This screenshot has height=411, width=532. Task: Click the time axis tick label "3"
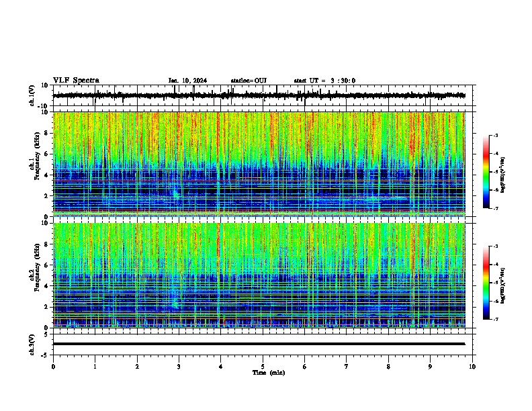(x=179, y=367)
